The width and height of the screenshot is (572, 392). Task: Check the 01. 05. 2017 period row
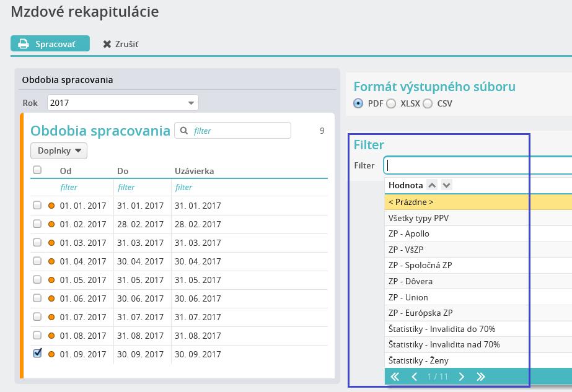(37, 279)
